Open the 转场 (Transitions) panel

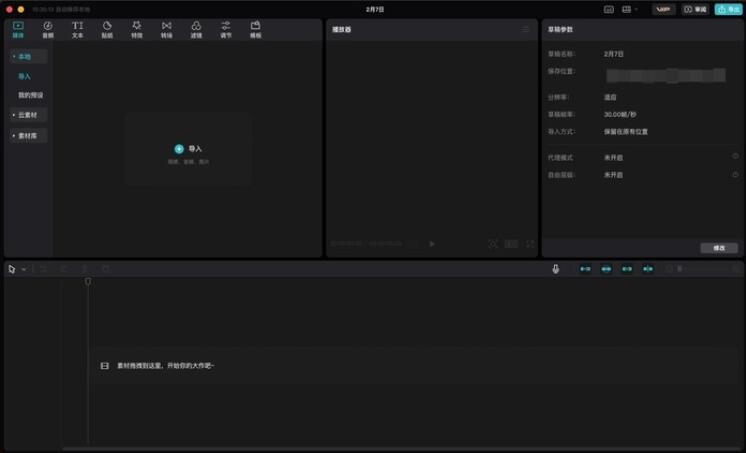[x=166, y=29]
